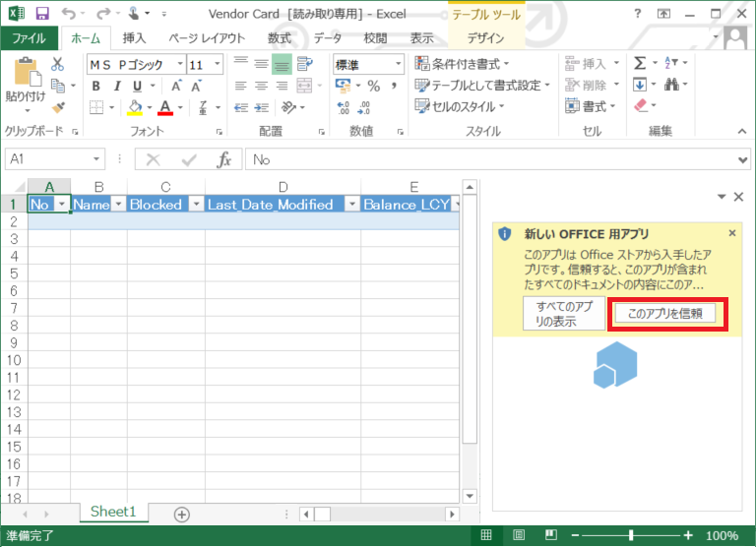Click the Clear eraser icon
This screenshot has width=756, height=547.
point(641,105)
